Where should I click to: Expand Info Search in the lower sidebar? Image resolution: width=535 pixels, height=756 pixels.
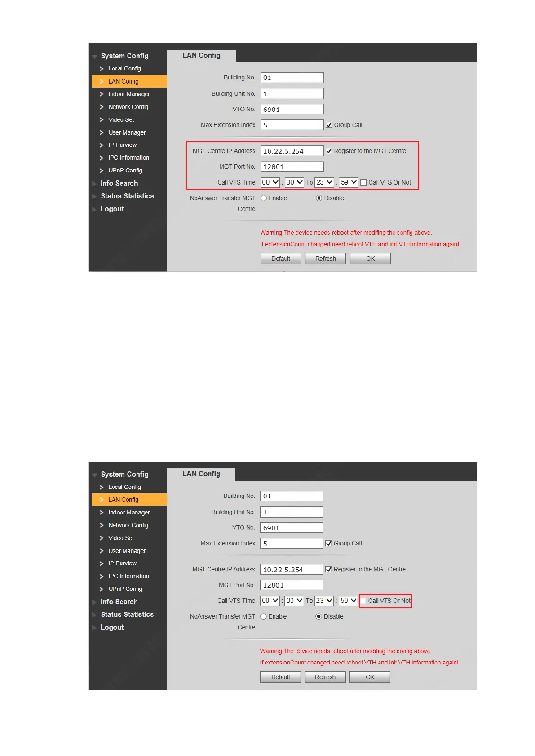119,602
